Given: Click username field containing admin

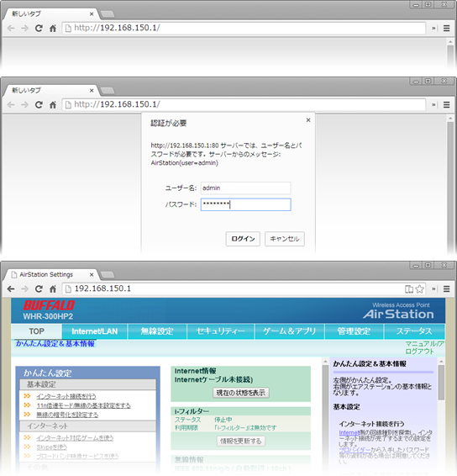Looking at the screenshot, I should [245, 188].
